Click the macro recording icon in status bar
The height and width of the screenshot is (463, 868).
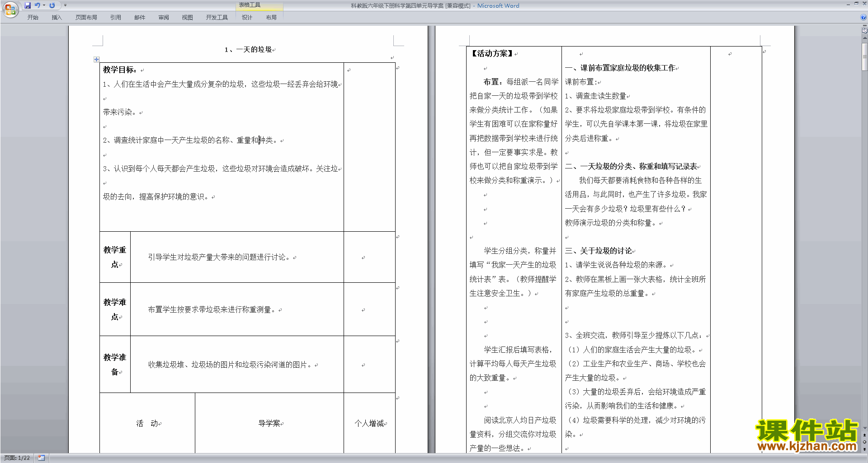(41, 458)
